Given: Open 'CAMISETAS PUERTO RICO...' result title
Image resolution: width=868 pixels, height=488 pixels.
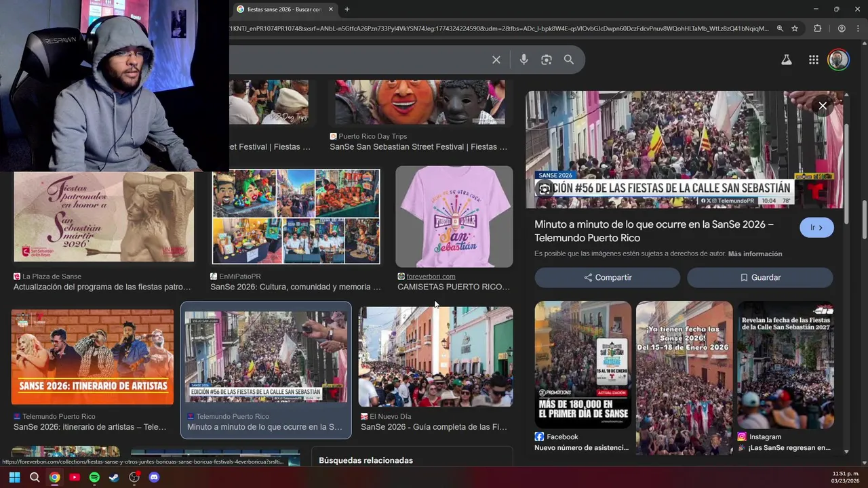Looking at the screenshot, I should point(454,287).
